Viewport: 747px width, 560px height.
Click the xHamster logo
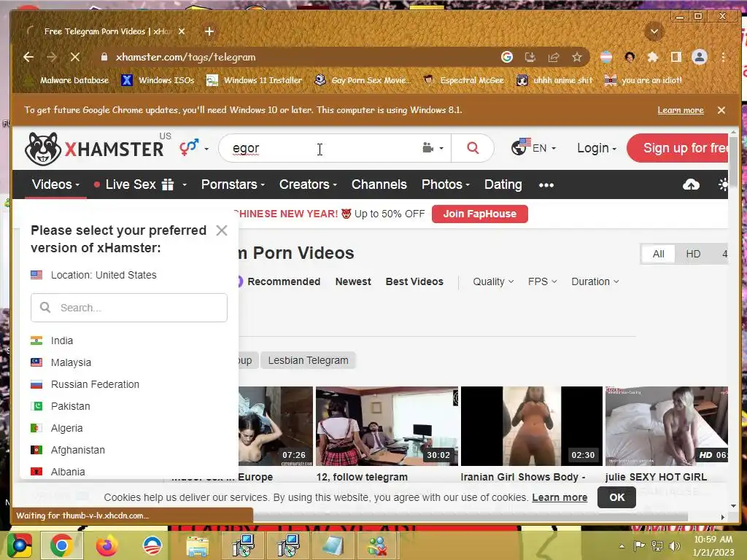[94, 149]
